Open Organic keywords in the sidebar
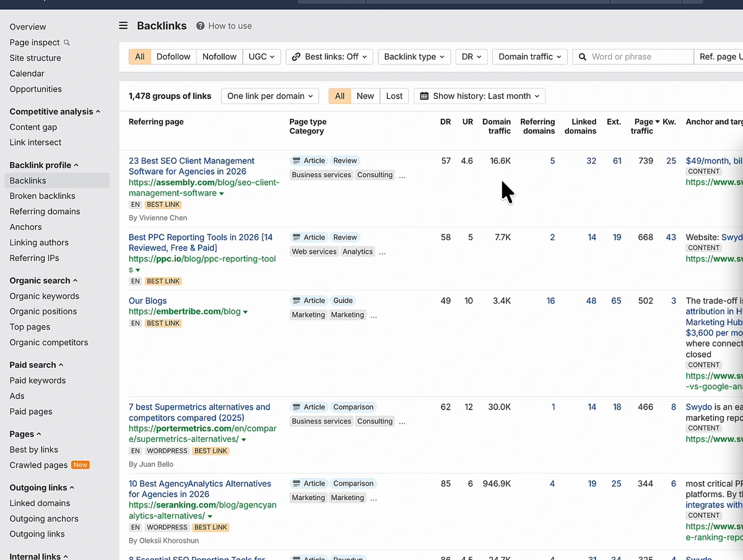 (45, 296)
